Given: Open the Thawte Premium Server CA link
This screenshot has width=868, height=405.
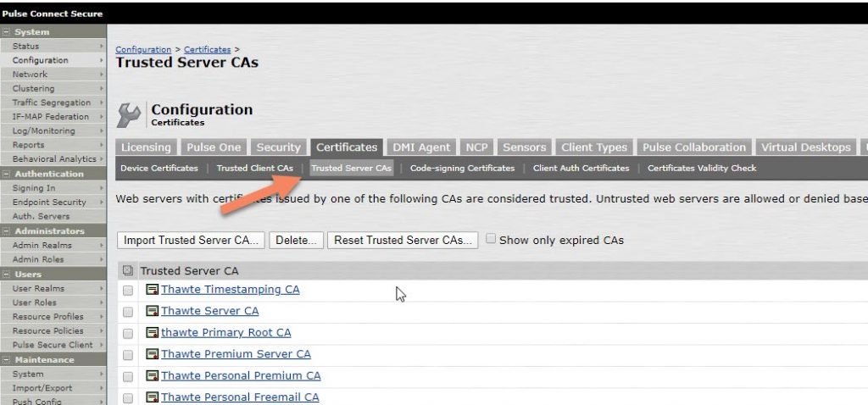Looking at the screenshot, I should [236, 354].
